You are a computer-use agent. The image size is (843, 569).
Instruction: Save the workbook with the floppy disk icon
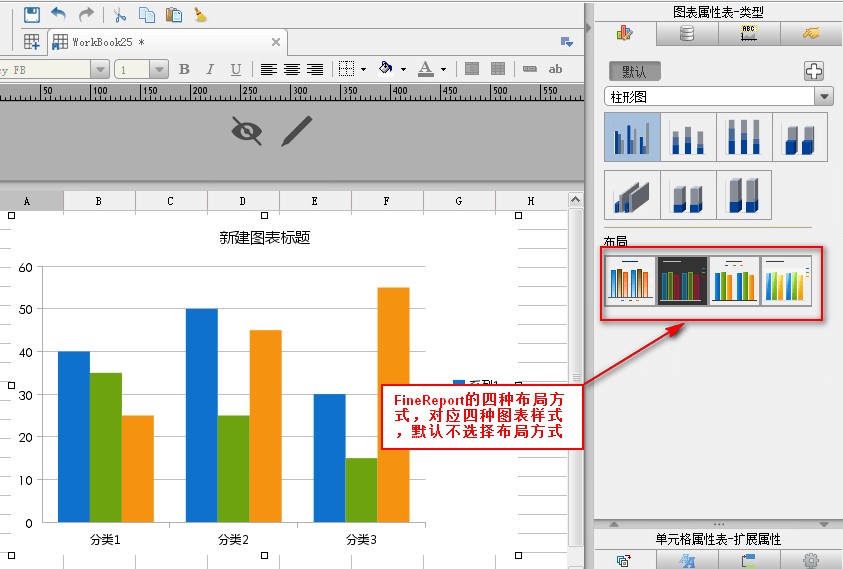tap(32, 15)
